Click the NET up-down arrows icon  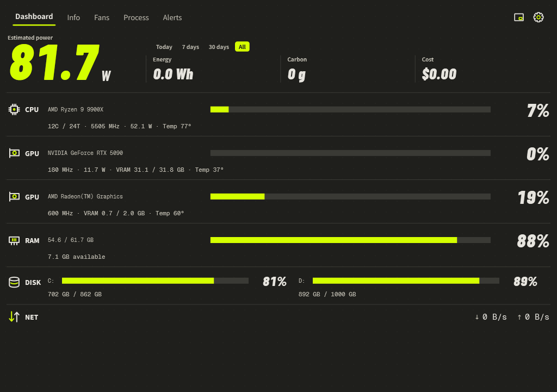[x=14, y=317]
